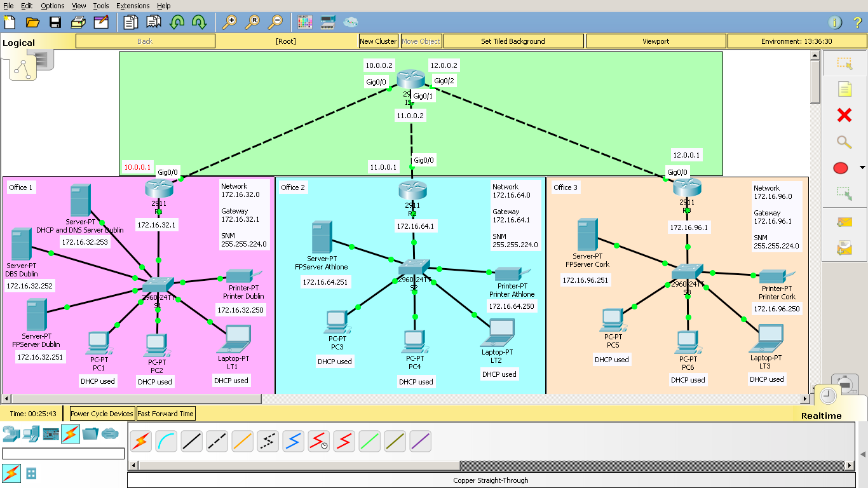The width and height of the screenshot is (868, 488).
Task: Select the Delete tool in the right sidebar
Action: 844,114
